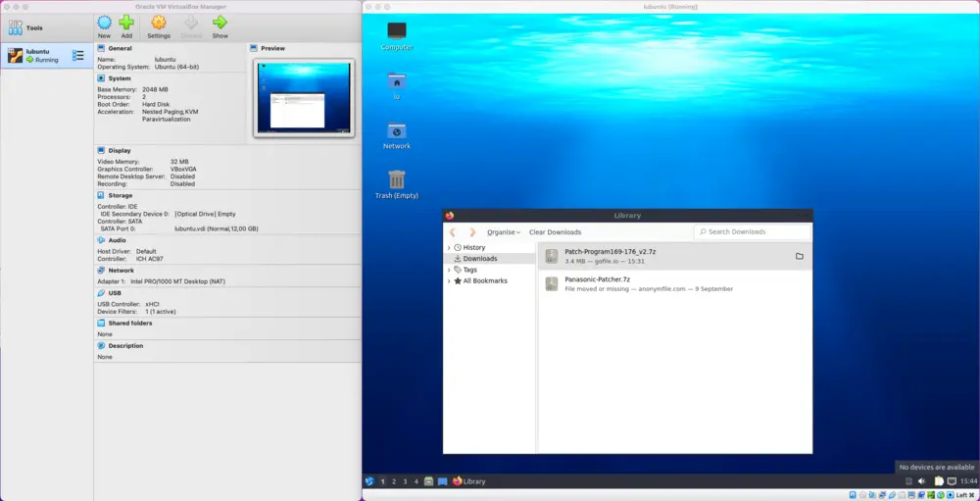Open the General section header link

click(120, 48)
